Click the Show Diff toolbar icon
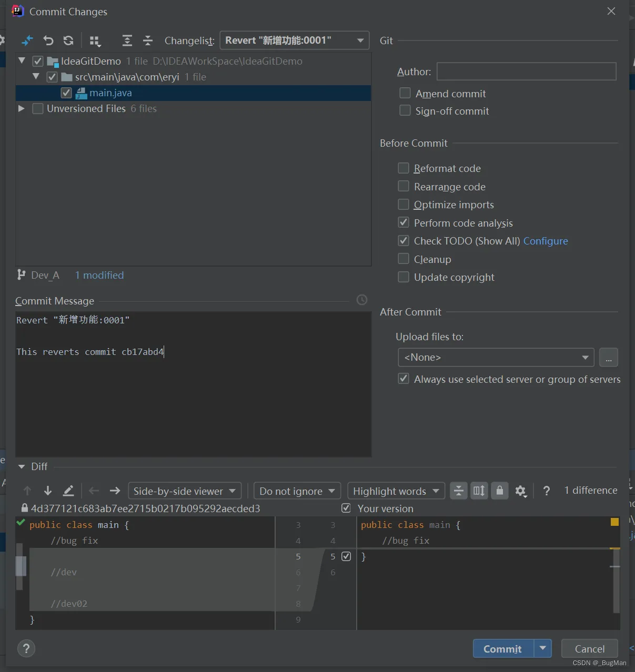The height and width of the screenshot is (672, 635). coord(27,40)
